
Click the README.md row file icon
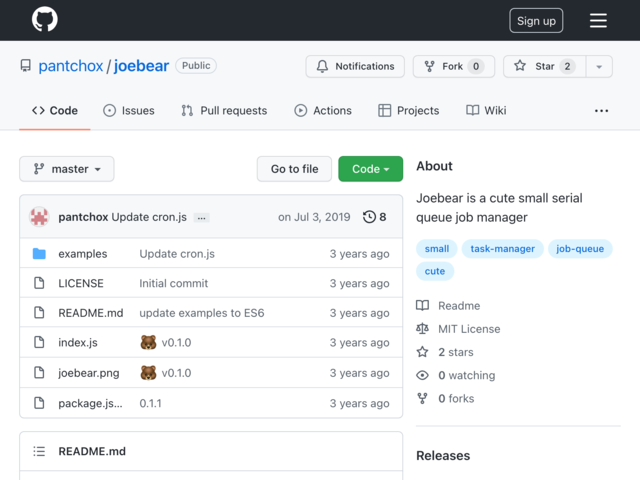(x=39, y=313)
